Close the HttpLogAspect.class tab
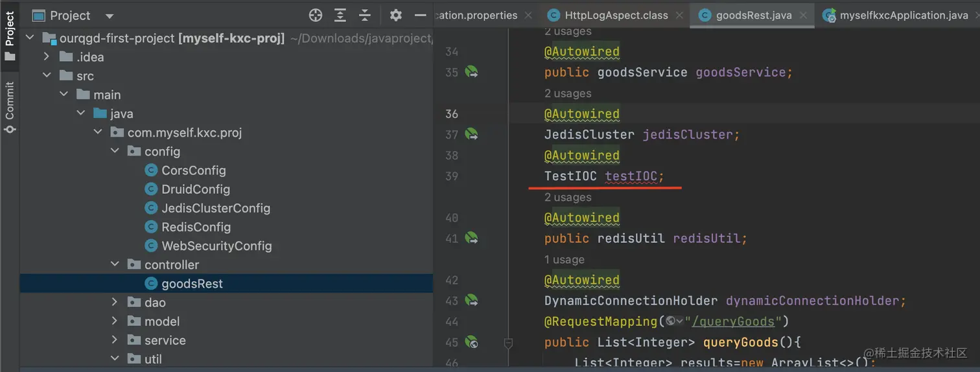 [680, 16]
